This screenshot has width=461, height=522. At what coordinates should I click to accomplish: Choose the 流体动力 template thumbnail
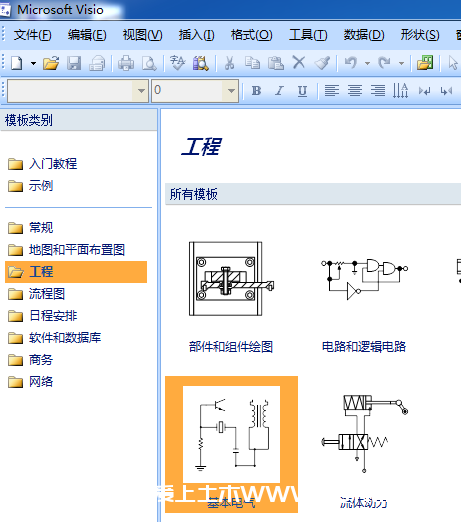click(x=364, y=433)
